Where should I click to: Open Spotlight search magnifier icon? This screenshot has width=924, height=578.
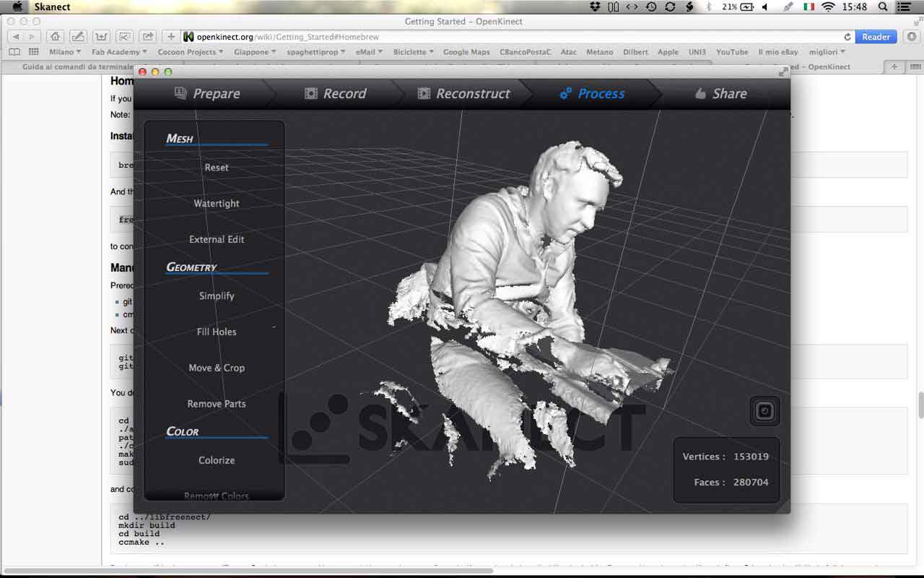(883, 7)
